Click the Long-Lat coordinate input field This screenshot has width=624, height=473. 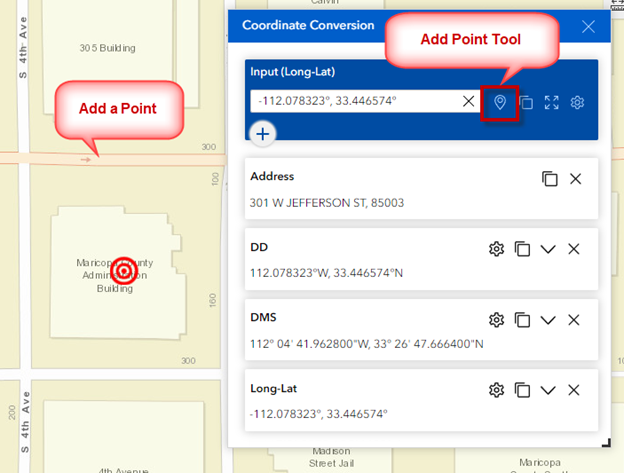coord(354,101)
